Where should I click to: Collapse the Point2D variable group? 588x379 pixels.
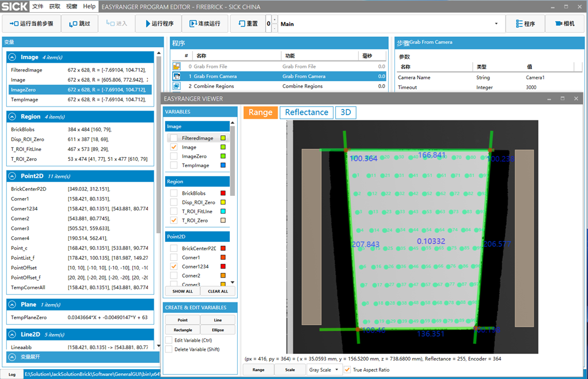pos(12,176)
